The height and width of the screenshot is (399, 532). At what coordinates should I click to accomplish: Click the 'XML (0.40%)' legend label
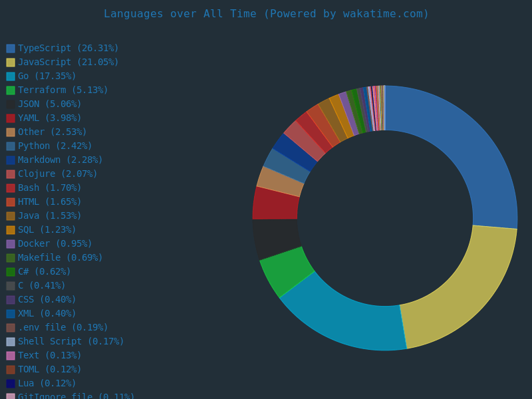47,313
